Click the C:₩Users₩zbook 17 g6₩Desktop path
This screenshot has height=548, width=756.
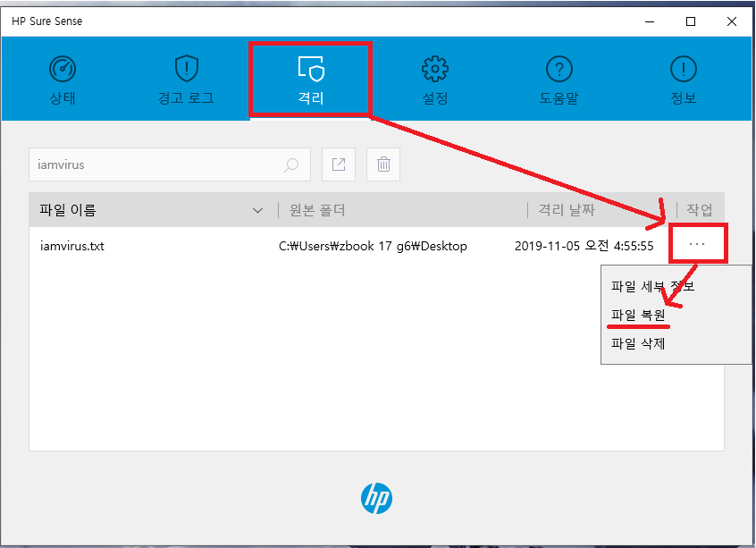click(373, 246)
